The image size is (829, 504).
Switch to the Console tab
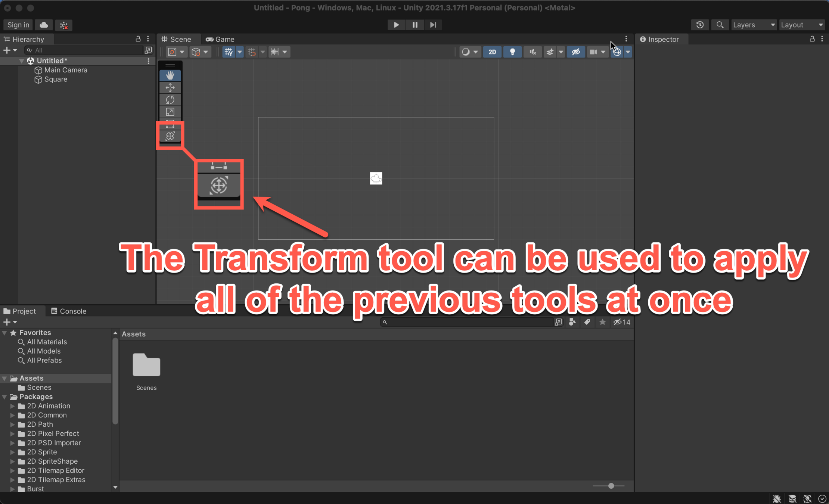[69, 311]
